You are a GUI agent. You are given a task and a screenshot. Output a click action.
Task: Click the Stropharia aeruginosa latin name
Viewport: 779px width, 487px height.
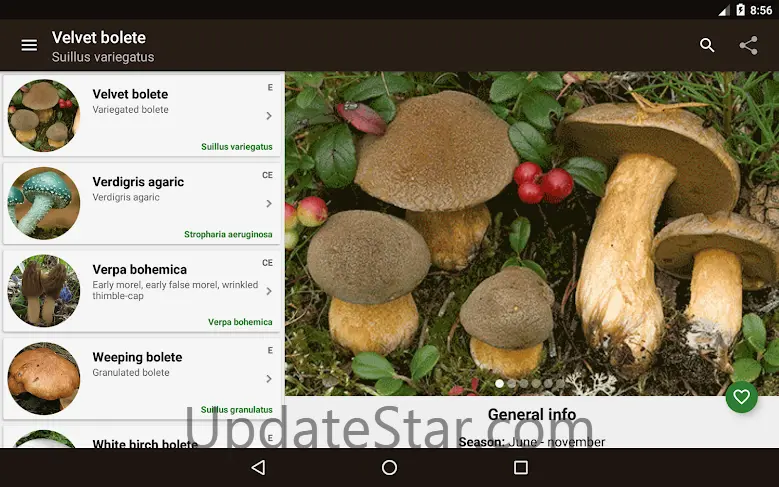(x=228, y=234)
